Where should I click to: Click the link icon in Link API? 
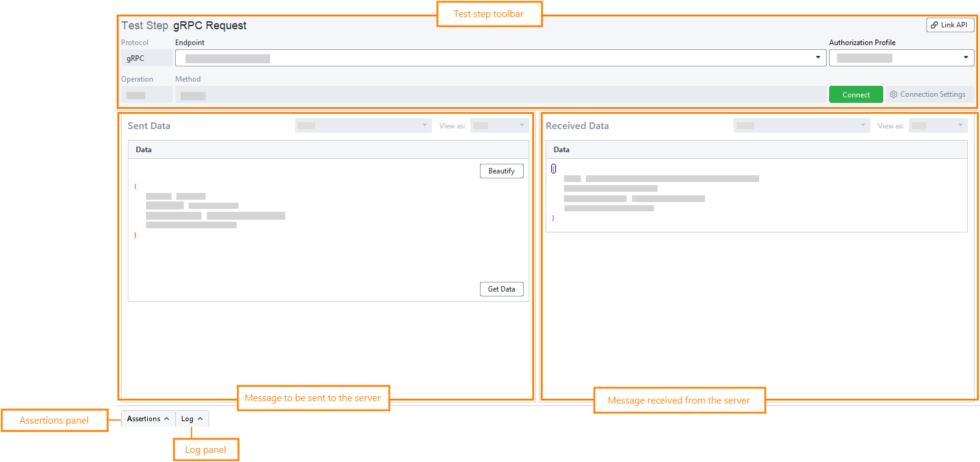point(934,25)
